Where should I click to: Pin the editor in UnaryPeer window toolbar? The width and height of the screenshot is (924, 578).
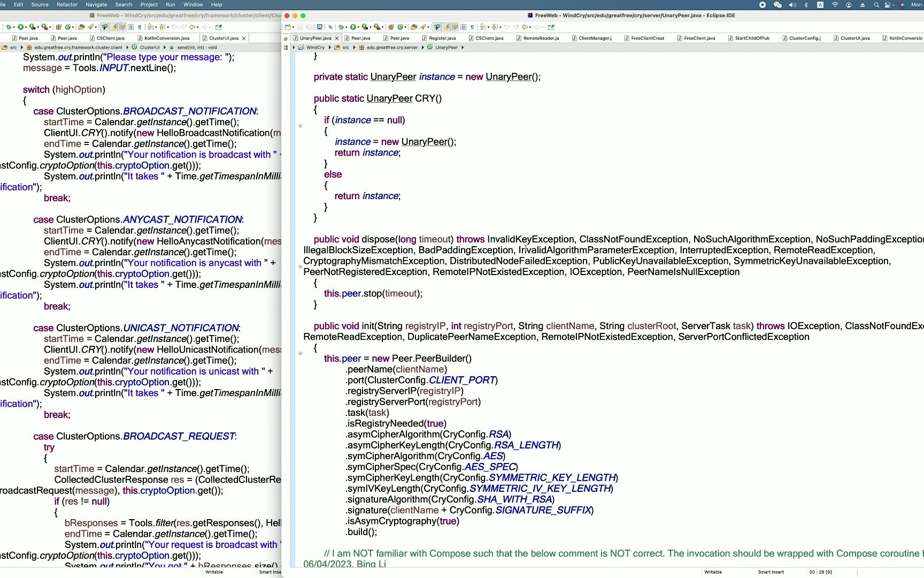pyautogui.click(x=551, y=27)
